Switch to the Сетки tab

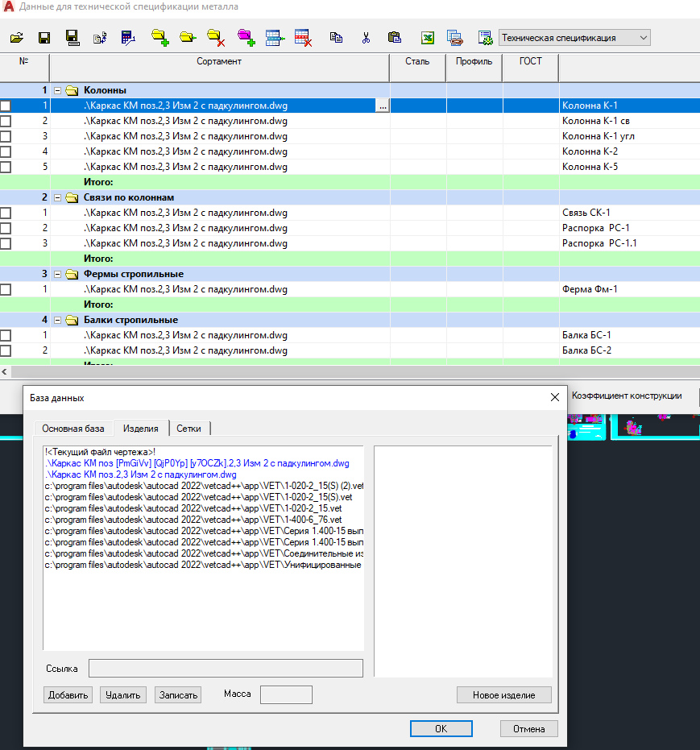tap(188, 429)
